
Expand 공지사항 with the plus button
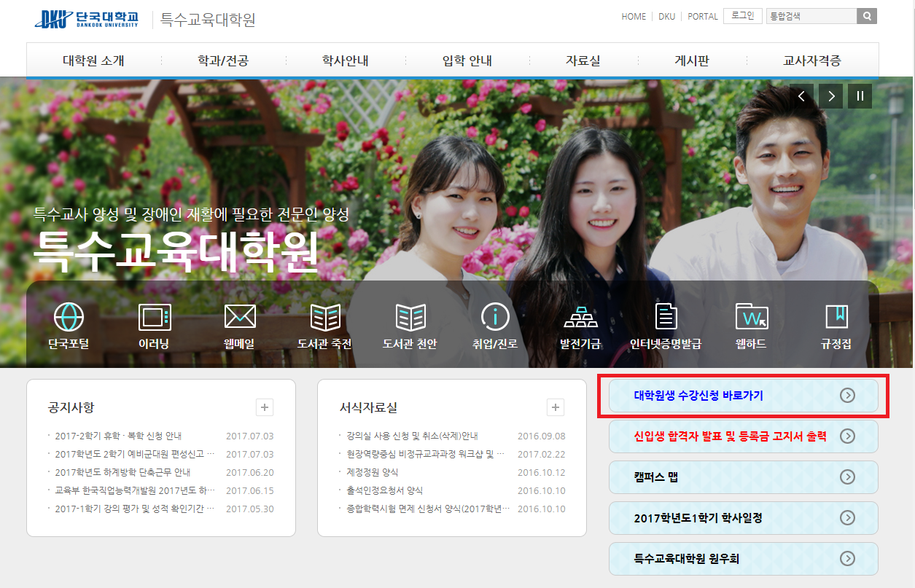click(265, 407)
